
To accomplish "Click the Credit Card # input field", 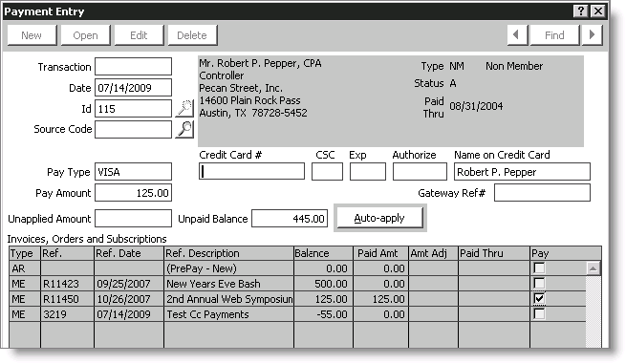I will [252, 172].
